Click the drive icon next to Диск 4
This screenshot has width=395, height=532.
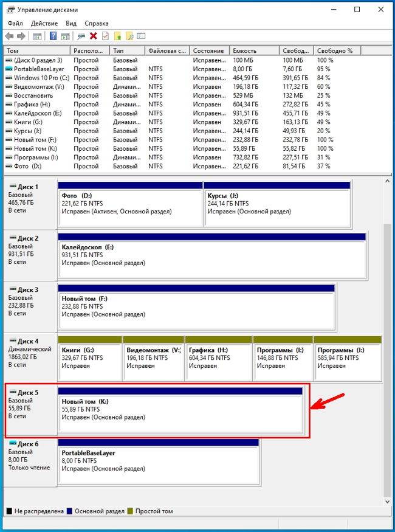pos(13,340)
